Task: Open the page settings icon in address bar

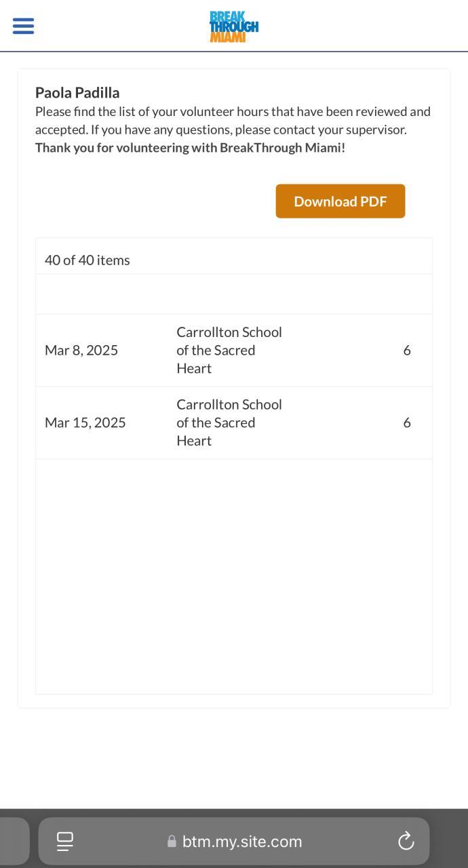Action: [65, 842]
